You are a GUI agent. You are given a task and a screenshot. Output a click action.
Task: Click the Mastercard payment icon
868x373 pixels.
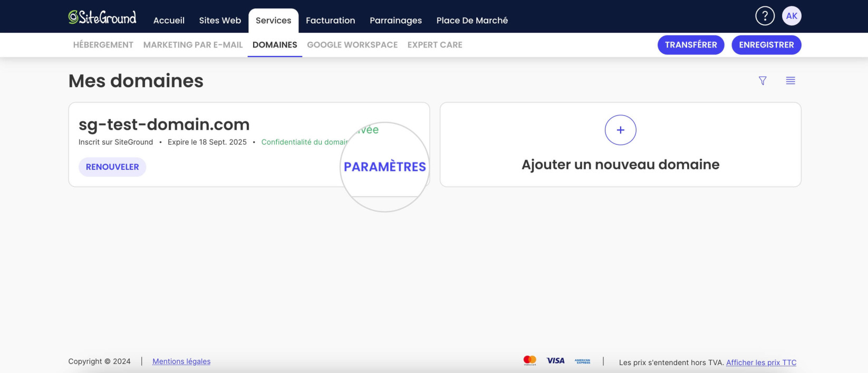click(530, 360)
